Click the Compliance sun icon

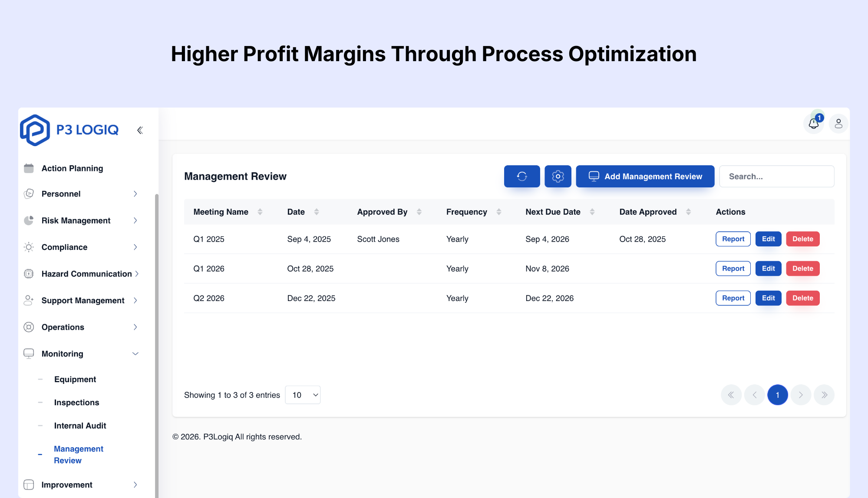pyautogui.click(x=29, y=247)
